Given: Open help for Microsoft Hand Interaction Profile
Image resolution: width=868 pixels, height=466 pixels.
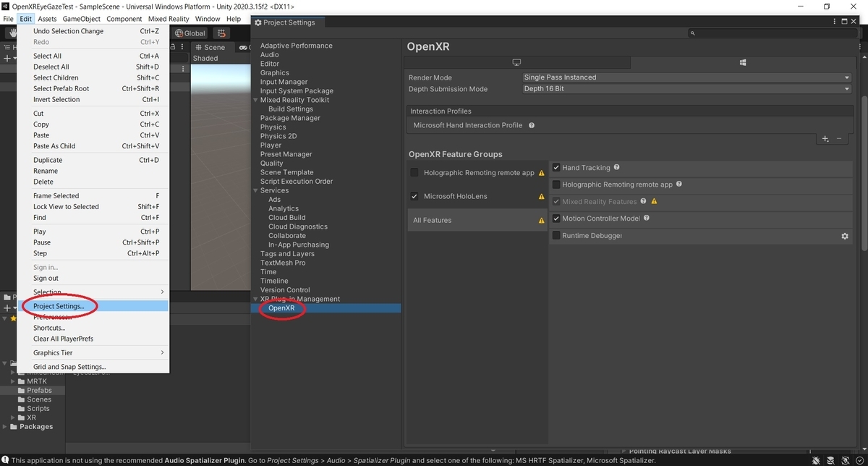Looking at the screenshot, I should click(x=532, y=125).
